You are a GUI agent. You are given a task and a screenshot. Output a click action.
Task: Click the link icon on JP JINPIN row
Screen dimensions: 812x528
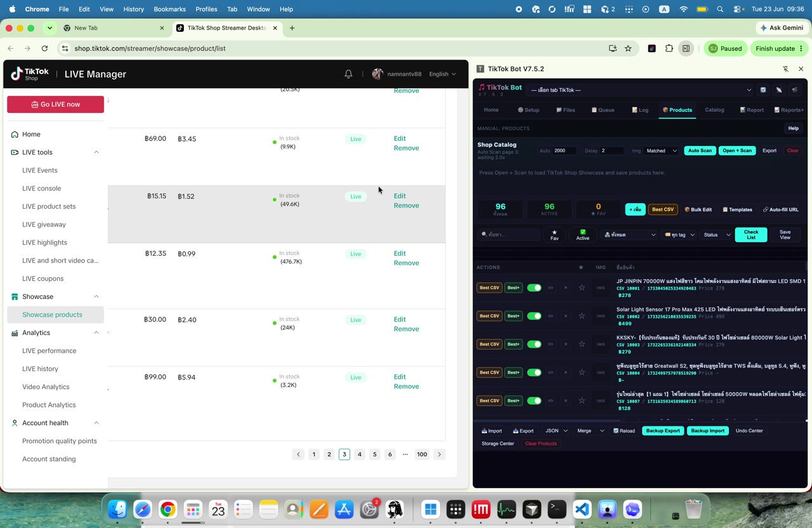(x=551, y=287)
